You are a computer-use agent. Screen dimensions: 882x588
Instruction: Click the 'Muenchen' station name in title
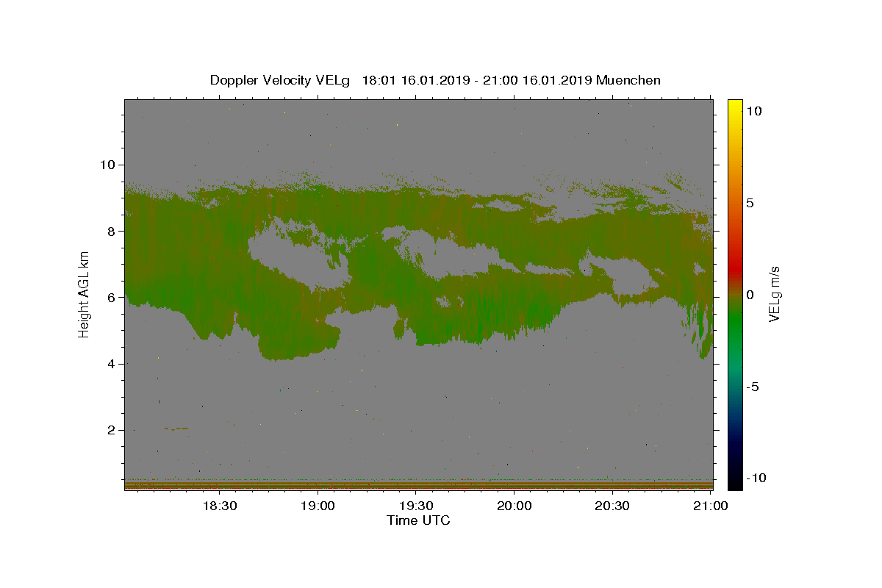pos(628,80)
